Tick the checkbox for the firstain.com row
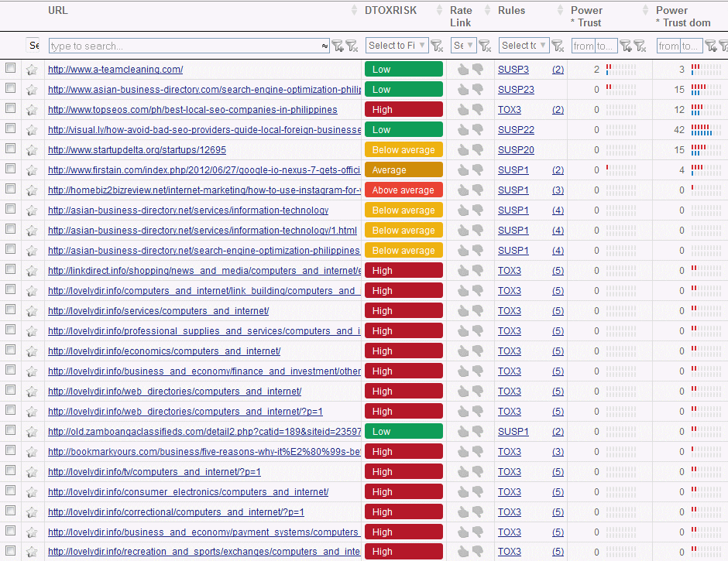This screenshot has width=728, height=561. point(10,169)
